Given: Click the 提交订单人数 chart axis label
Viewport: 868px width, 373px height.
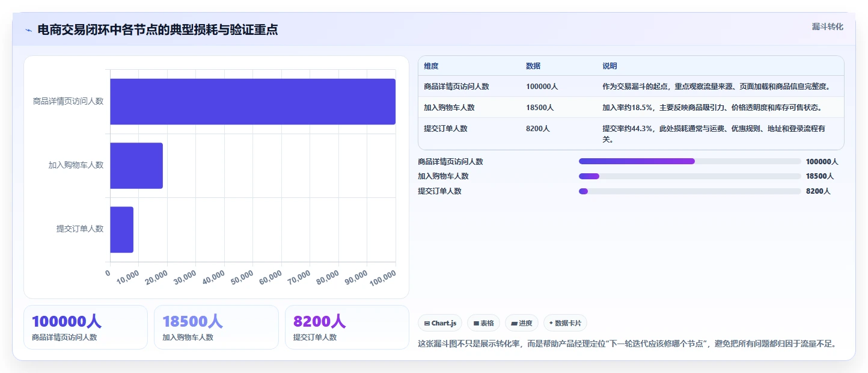Looking at the screenshot, I should 80,229.
